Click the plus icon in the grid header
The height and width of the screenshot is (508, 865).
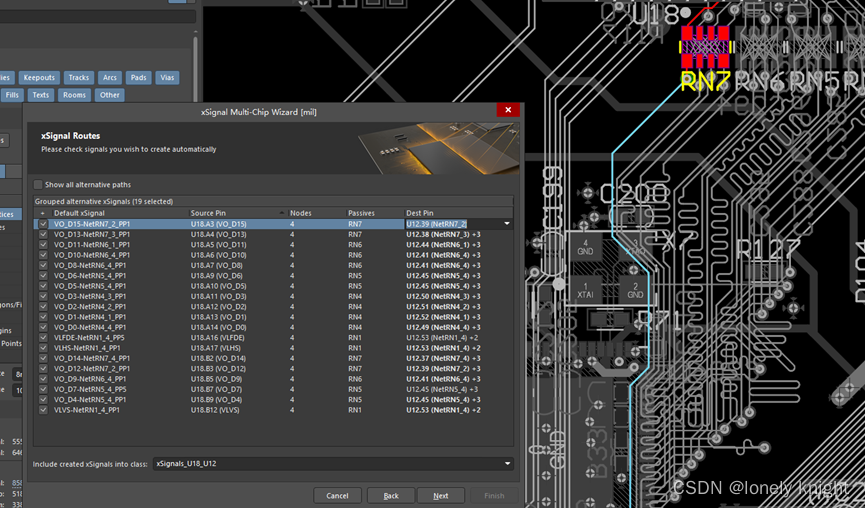[42, 213]
